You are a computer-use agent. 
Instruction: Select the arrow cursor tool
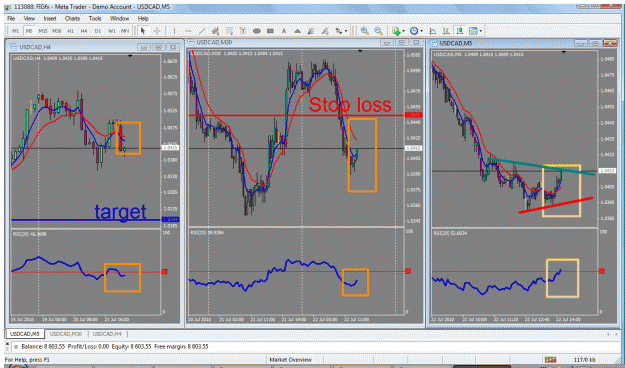pyautogui.click(x=143, y=31)
